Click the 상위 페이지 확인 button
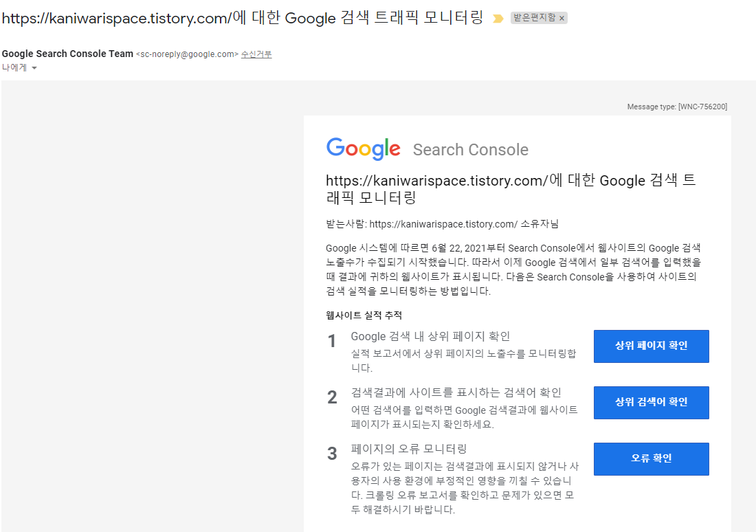 pos(651,346)
